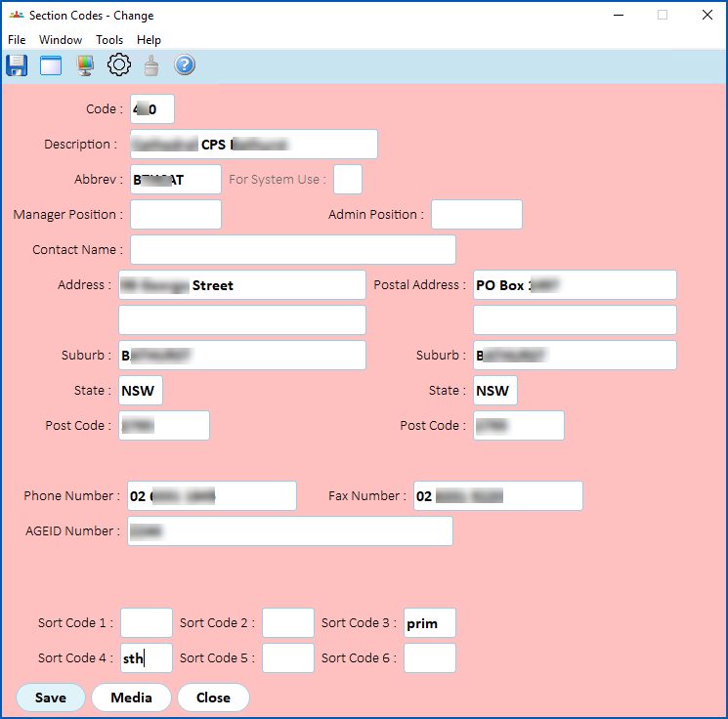This screenshot has height=719, width=728.
Task: Open the Help menu
Action: pos(149,40)
